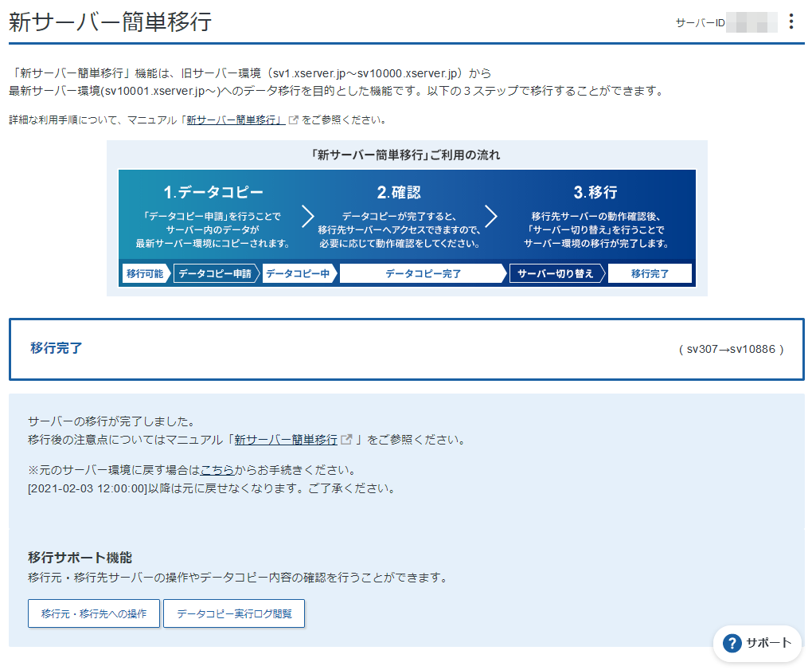This screenshot has width=812, height=670.
Task: Click external link icon in completion notice
Action: (346, 440)
